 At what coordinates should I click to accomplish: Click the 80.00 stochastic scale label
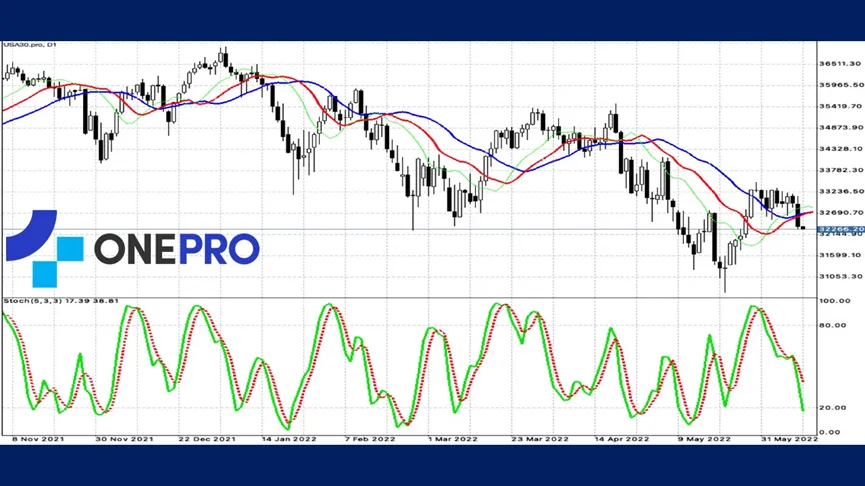(x=832, y=325)
